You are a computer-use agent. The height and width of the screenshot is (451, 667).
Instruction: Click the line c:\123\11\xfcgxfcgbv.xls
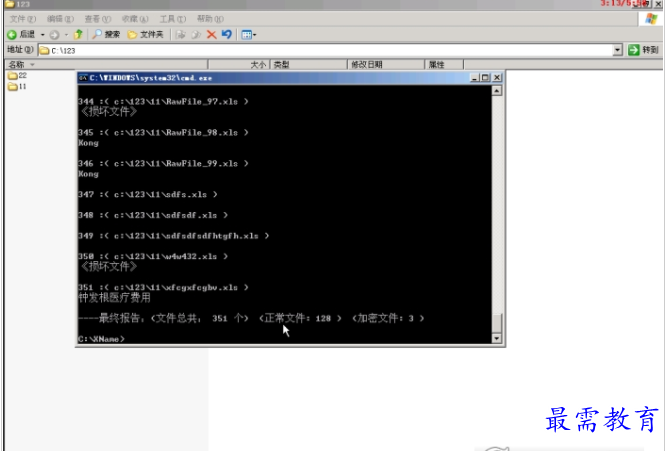pyautogui.click(x=163, y=288)
